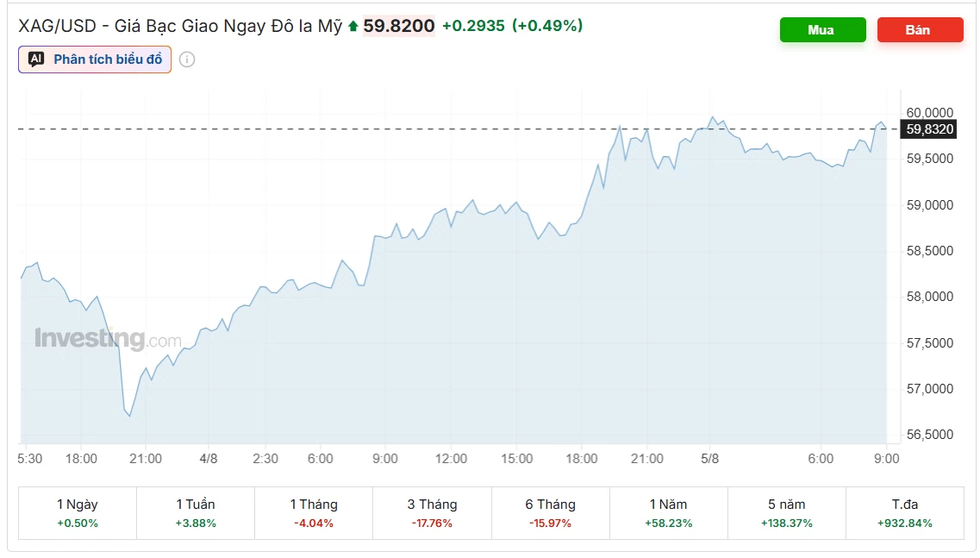
Task: Click the red Bán button
Action: point(920,30)
